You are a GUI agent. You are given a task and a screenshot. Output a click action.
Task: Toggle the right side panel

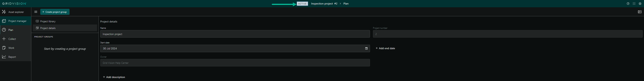tap(640, 12)
